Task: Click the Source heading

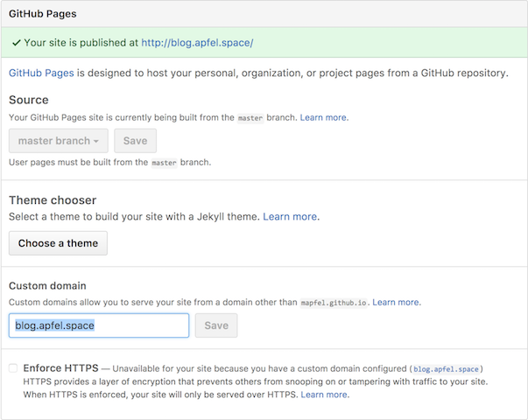Action: (29, 100)
